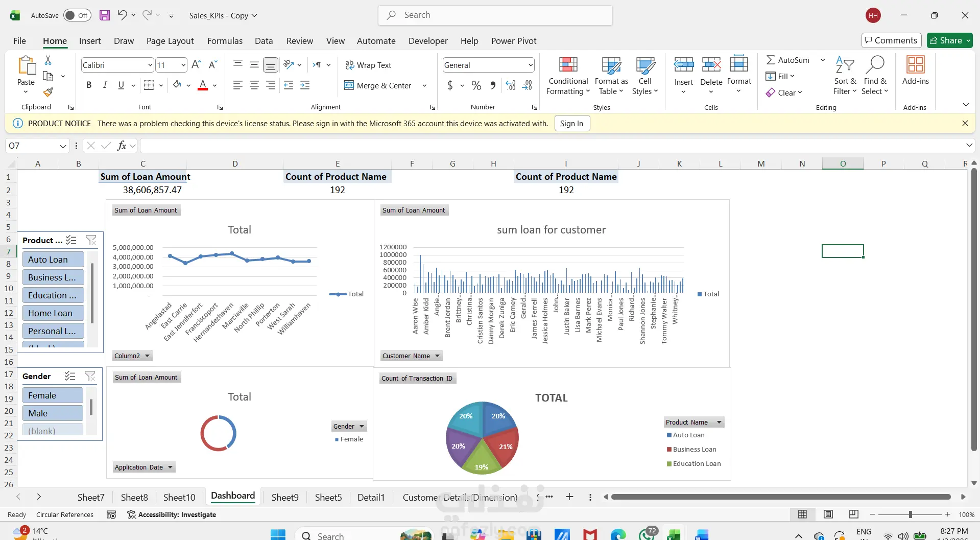
Task: Switch to Page Layout view in status bar
Action: 828,514
